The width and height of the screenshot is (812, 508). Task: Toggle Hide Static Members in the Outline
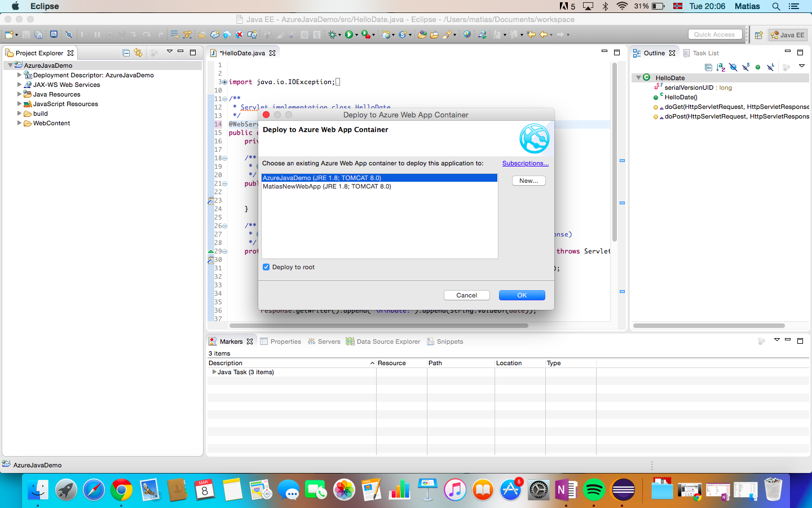(x=745, y=67)
